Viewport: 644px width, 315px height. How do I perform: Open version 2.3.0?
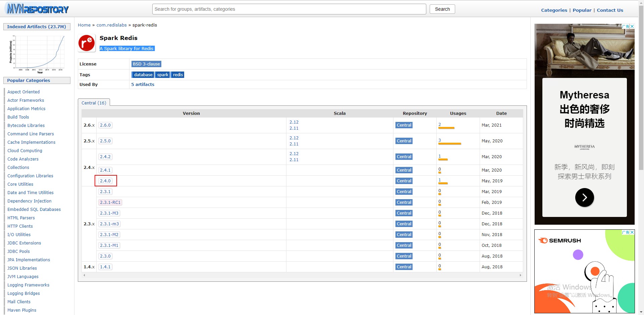pyautogui.click(x=105, y=256)
